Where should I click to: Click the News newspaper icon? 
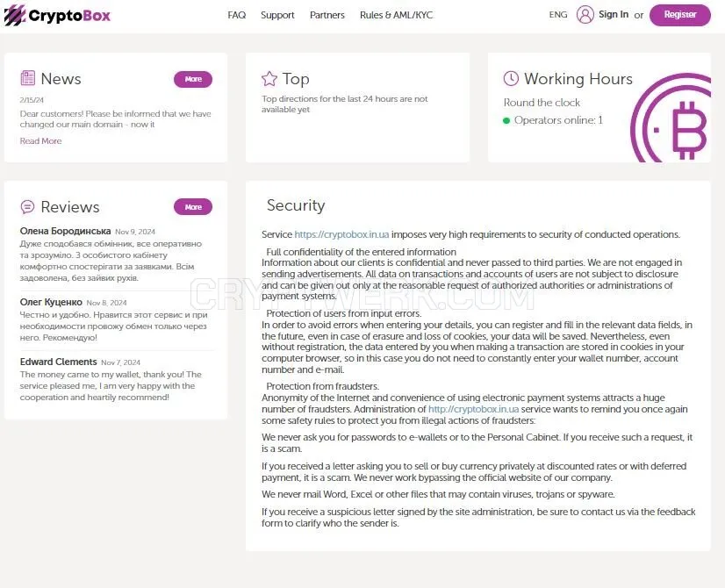click(28, 78)
